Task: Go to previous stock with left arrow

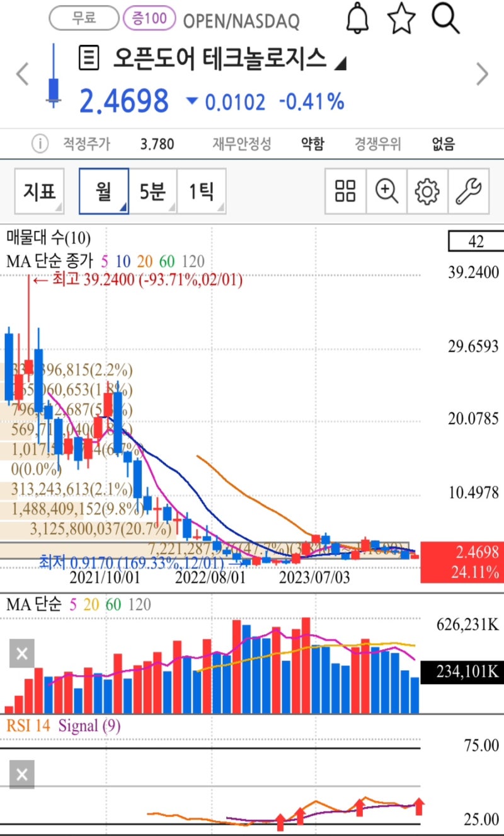Action: click(23, 74)
